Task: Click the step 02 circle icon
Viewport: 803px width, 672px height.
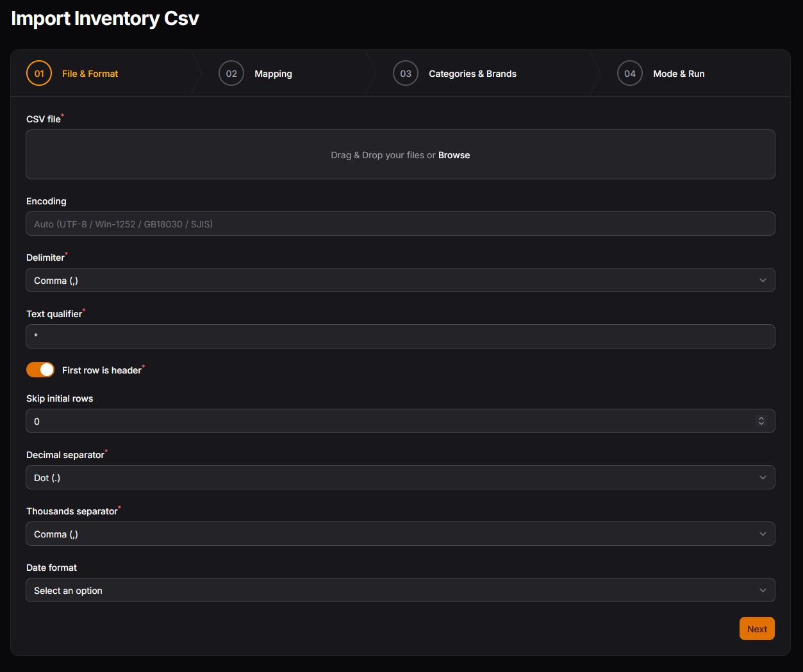Action: click(231, 74)
